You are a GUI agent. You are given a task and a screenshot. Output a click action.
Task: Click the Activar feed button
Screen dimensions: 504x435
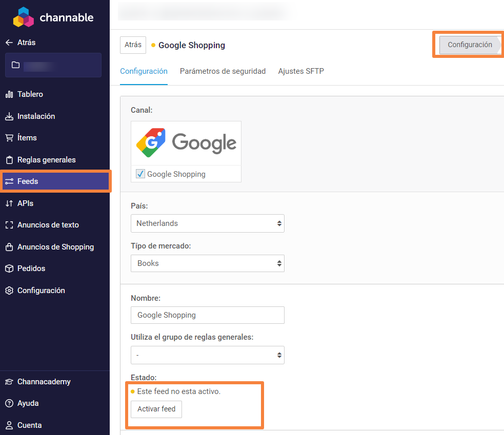(156, 409)
